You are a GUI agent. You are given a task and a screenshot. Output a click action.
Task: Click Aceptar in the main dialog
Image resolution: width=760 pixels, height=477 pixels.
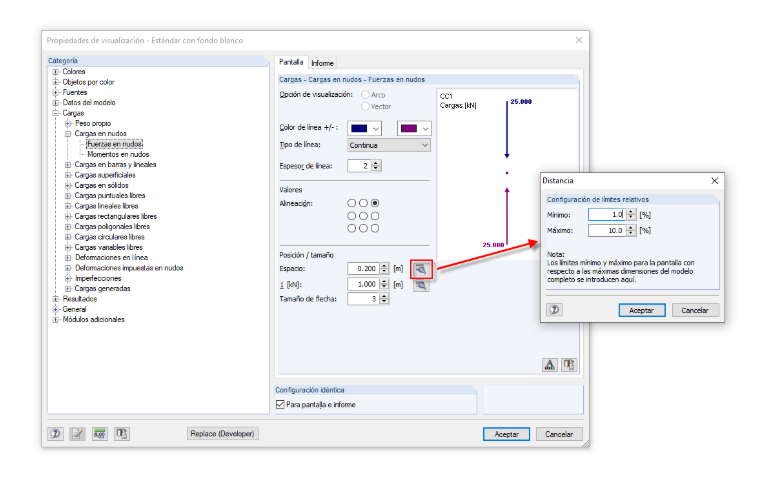point(507,434)
